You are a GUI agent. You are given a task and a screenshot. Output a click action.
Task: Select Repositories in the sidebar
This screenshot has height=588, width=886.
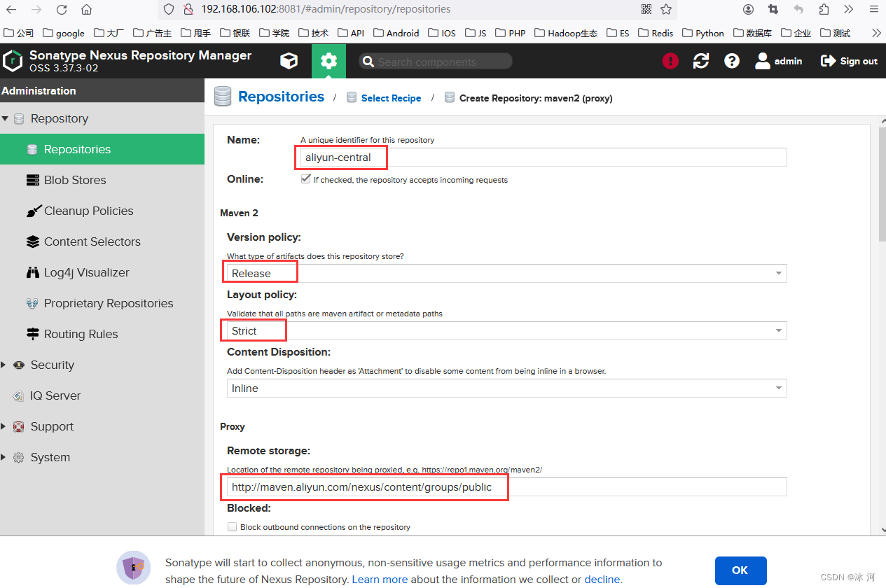pyautogui.click(x=102, y=149)
